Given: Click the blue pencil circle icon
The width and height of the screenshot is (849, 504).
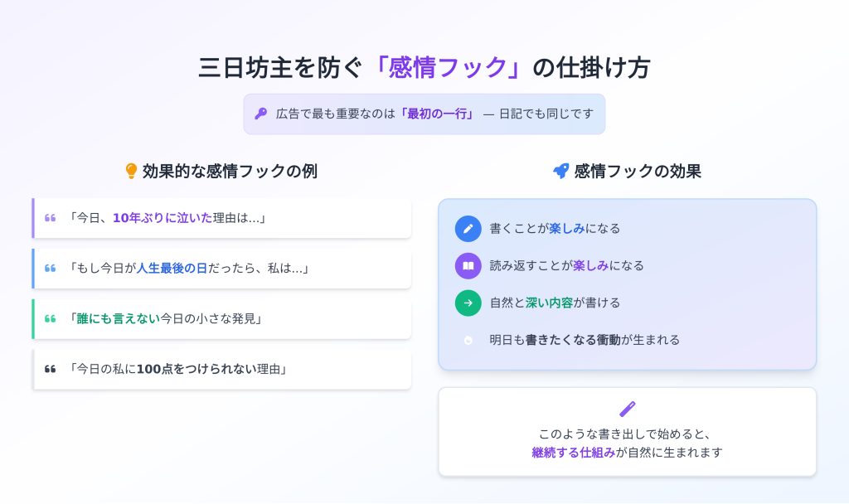Looking at the screenshot, I should tap(468, 228).
